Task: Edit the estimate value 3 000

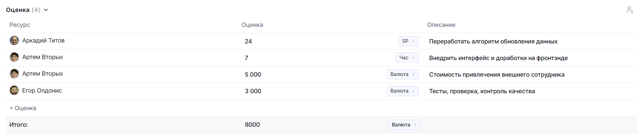Action: tap(253, 91)
